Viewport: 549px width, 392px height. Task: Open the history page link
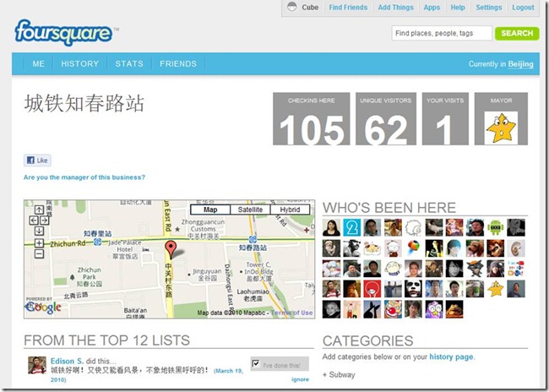pos(451,357)
